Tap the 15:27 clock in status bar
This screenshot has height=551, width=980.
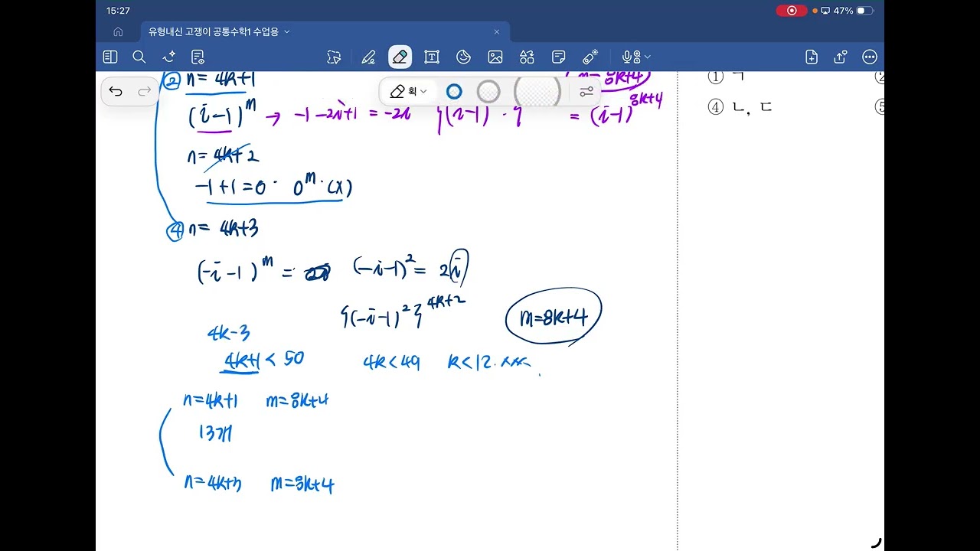click(x=118, y=11)
